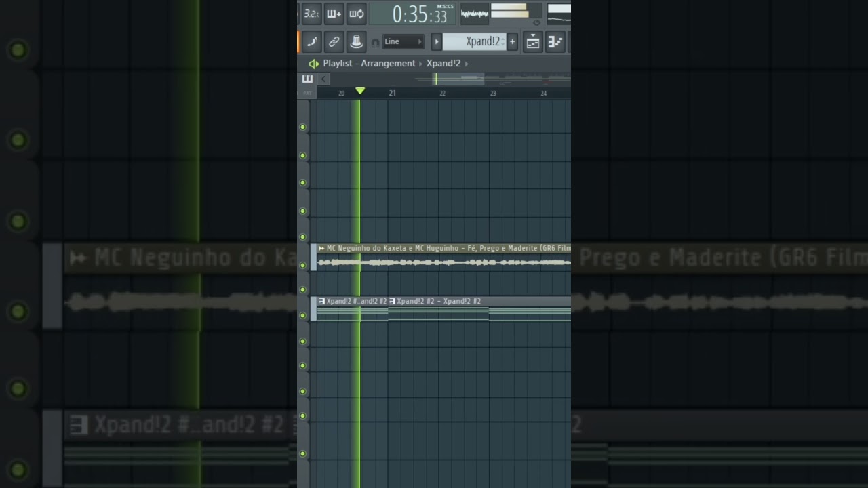Open the pattern menu arrow beside Xpand!2
868x488 pixels.
click(x=436, y=41)
